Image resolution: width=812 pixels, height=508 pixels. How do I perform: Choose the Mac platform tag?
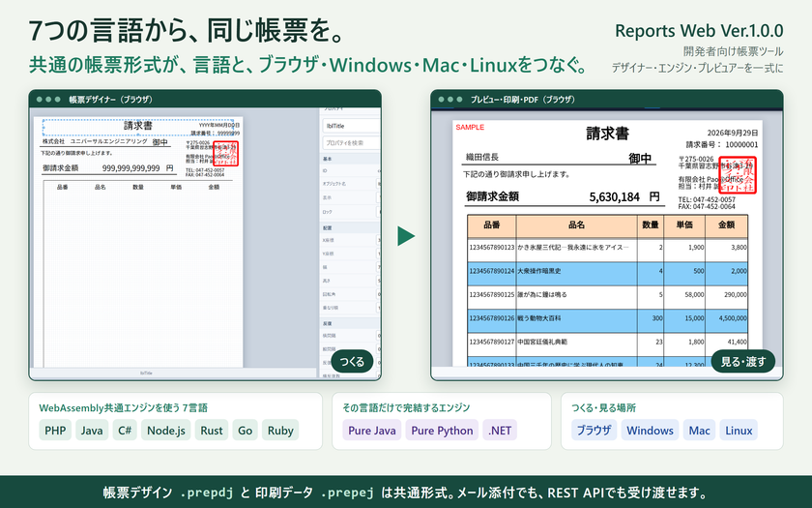[699, 431]
